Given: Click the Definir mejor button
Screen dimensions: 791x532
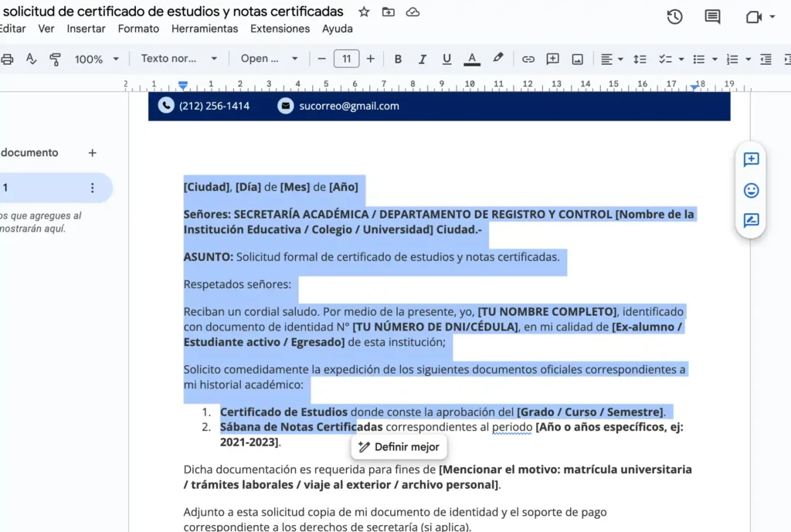Looking at the screenshot, I should pyautogui.click(x=399, y=446).
